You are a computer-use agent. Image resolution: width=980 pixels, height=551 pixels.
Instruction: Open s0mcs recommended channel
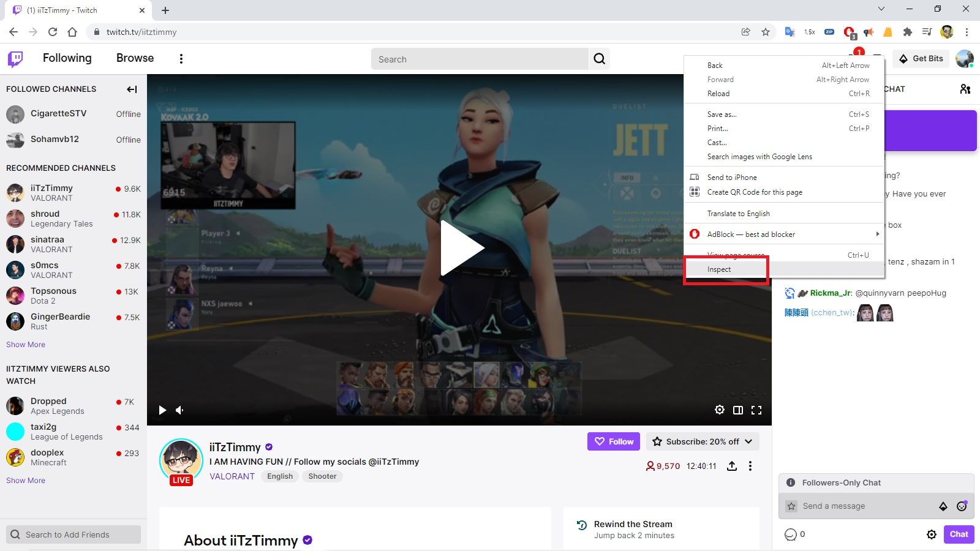73,270
